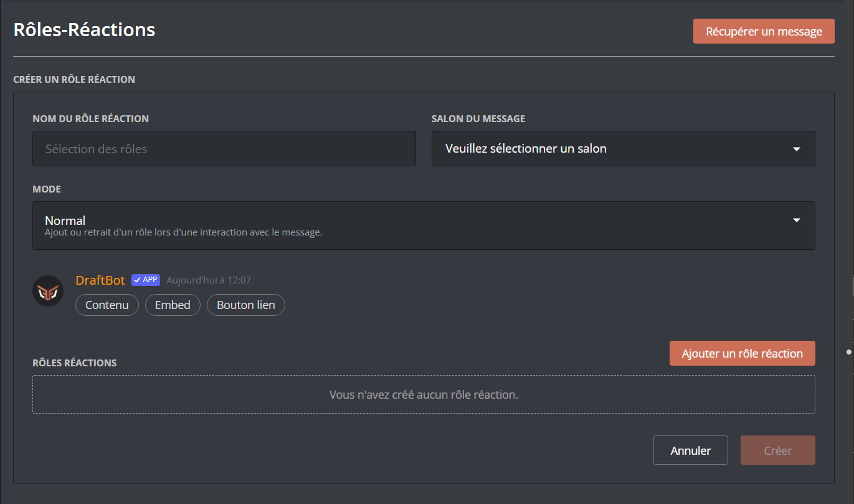854x504 pixels.
Task: Switch to the Embed pill
Action: pos(173,305)
